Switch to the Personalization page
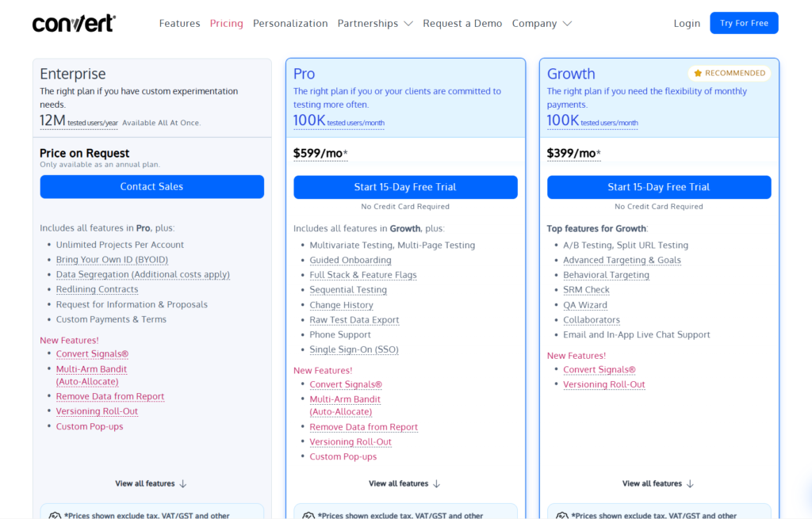The image size is (812, 519). tap(290, 23)
